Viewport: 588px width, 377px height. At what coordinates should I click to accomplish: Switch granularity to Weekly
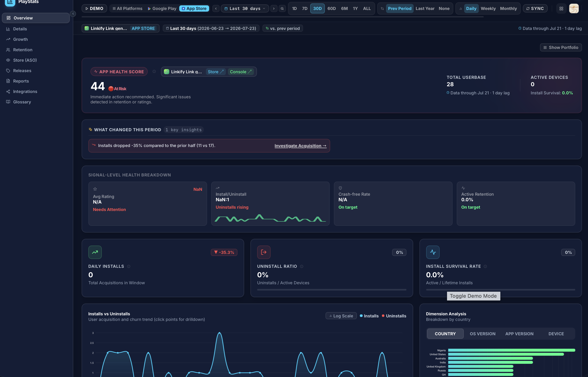click(488, 8)
